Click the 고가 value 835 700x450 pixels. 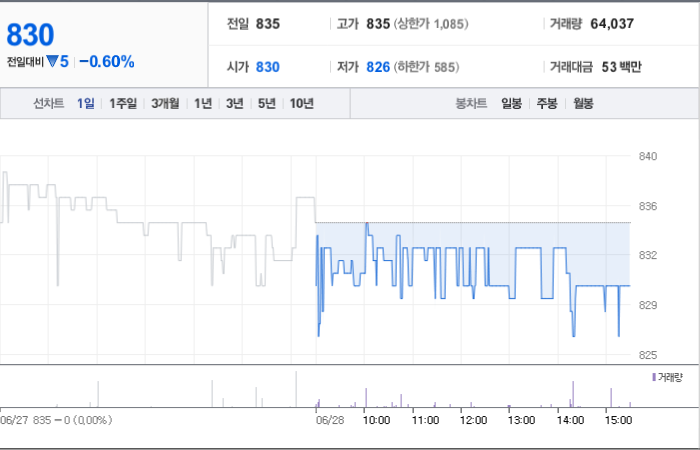click(378, 24)
